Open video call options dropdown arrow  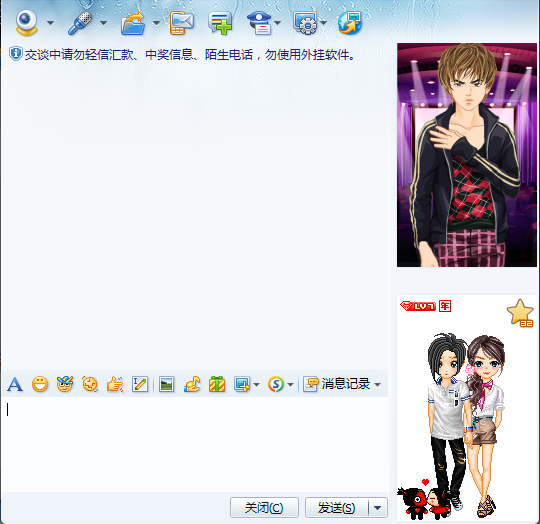pyautogui.click(x=50, y=23)
